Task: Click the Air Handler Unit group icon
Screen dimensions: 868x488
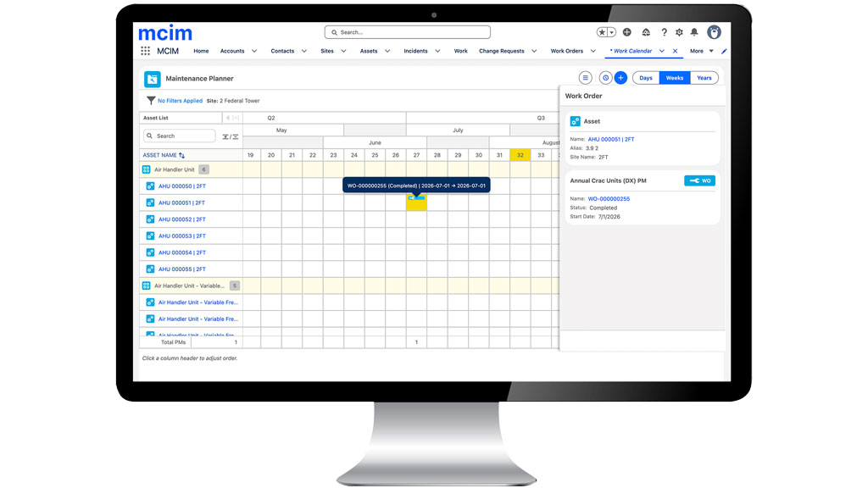Action: (146, 169)
